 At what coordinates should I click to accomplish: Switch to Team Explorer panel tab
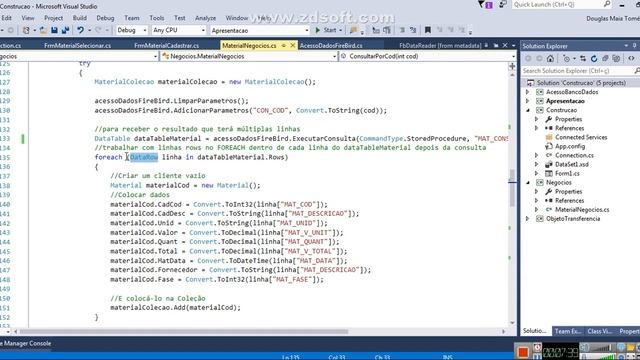(568, 331)
